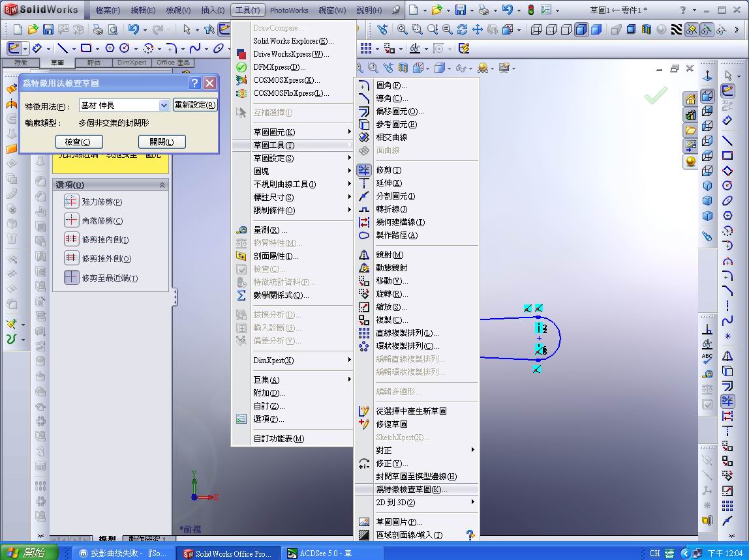Select 修剪掉外側(O) trim option
Screen dimensions: 749x560
pyautogui.click(x=97, y=258)
